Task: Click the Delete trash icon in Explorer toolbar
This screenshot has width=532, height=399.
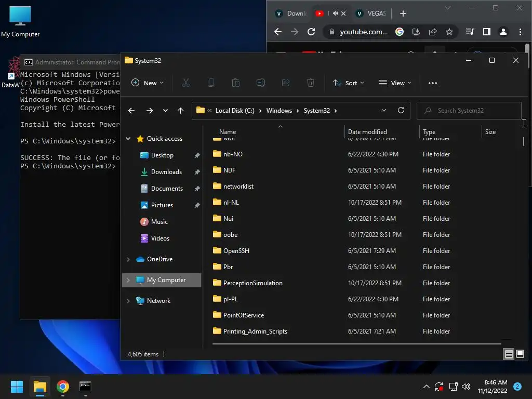Action: (311, 83)
